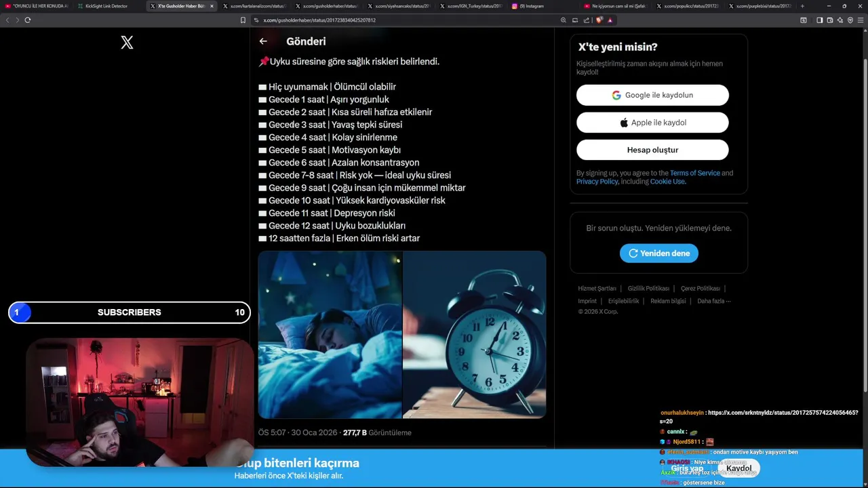Click the bookmark icon in the address bar

click(243, 20)
